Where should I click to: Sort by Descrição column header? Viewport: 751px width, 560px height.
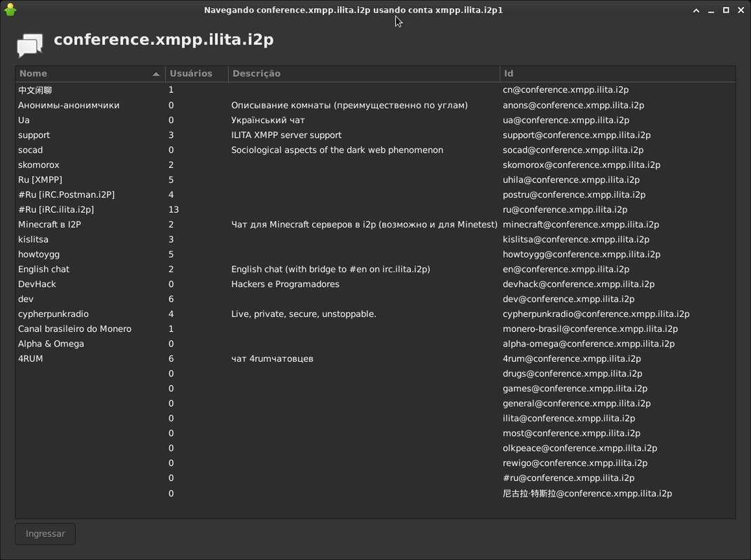(364, 73)
